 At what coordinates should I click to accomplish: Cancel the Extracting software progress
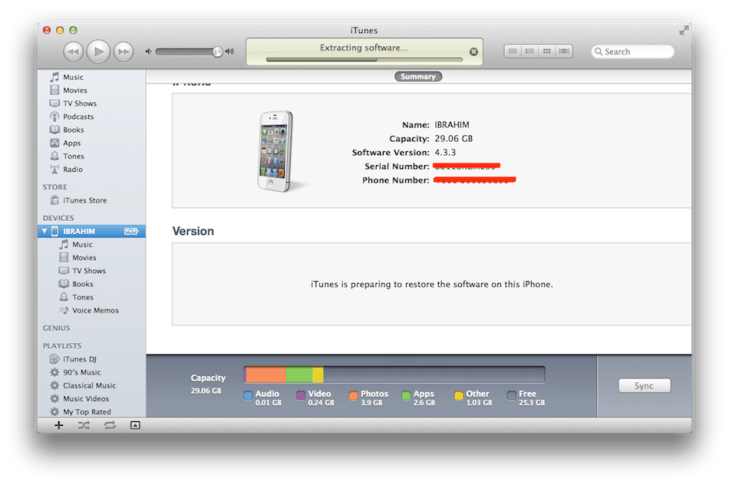(473, 51)
